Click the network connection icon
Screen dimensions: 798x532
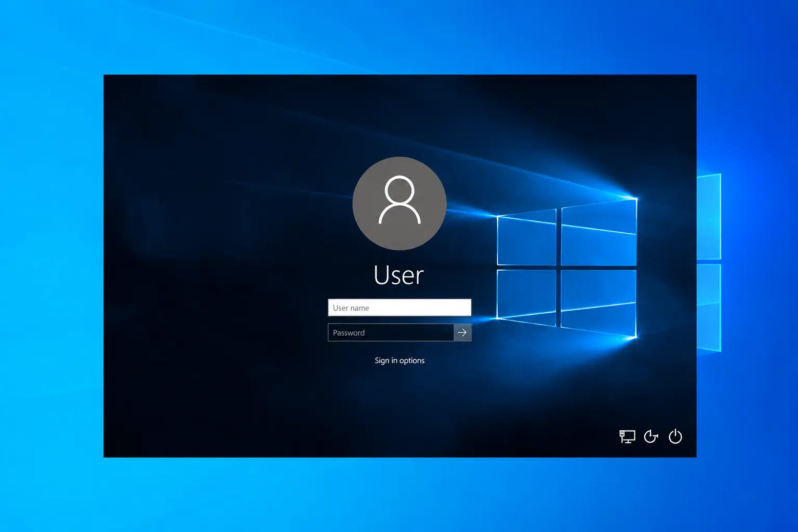pyautogui.click(x=627, y=436)
